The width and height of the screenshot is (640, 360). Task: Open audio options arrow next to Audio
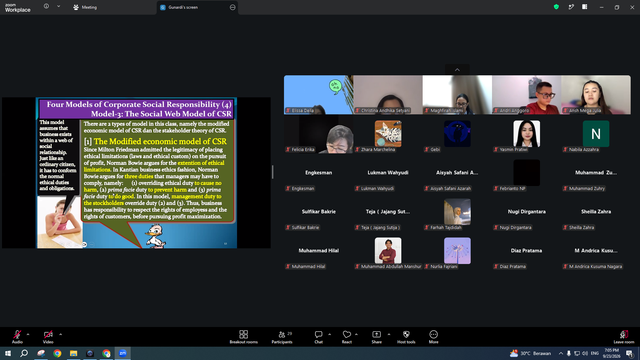tap(28, 334)
